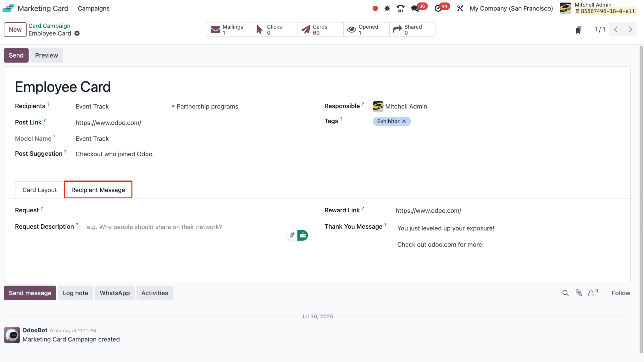Click the 1 / 1 pager counter
The image size is (644, 362).
pyautogui.click(x=600, y=30)
